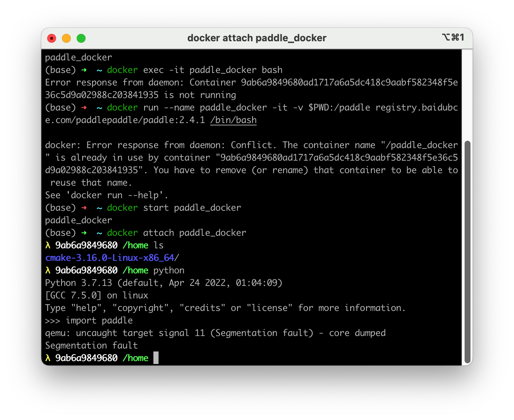This screenshot has height=420, width=514.
Task: Click the standalone 'Segmentation fault' line
Action: point(91,346)
